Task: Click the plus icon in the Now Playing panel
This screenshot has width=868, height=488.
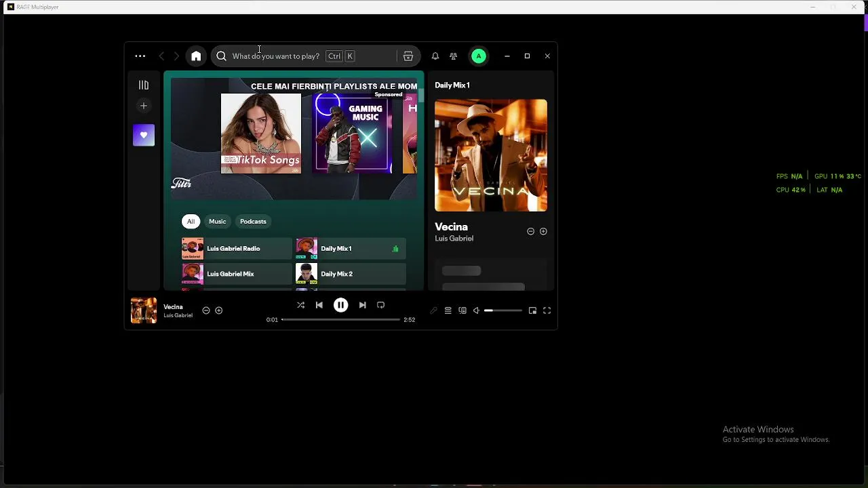Action: click(543, 231)
